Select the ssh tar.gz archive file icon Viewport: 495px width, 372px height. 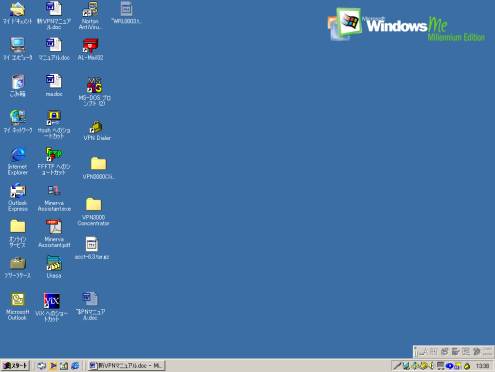click(x=92, y=248)
